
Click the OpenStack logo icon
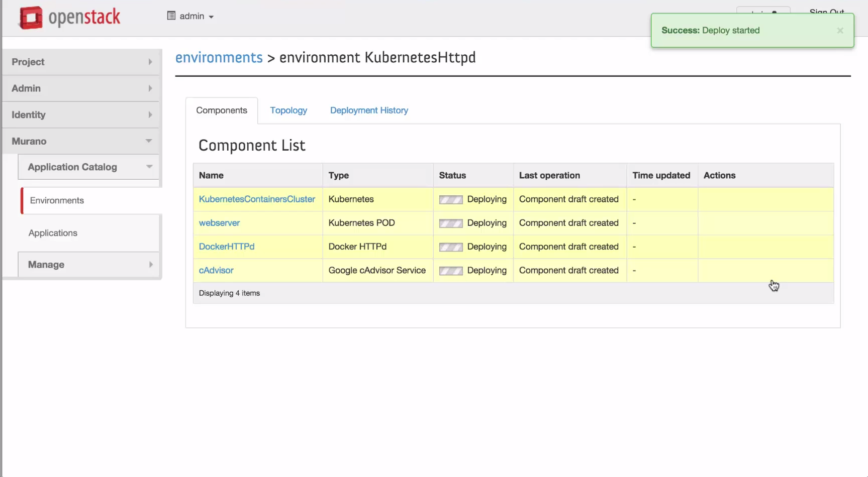click(x=31, y=18)
